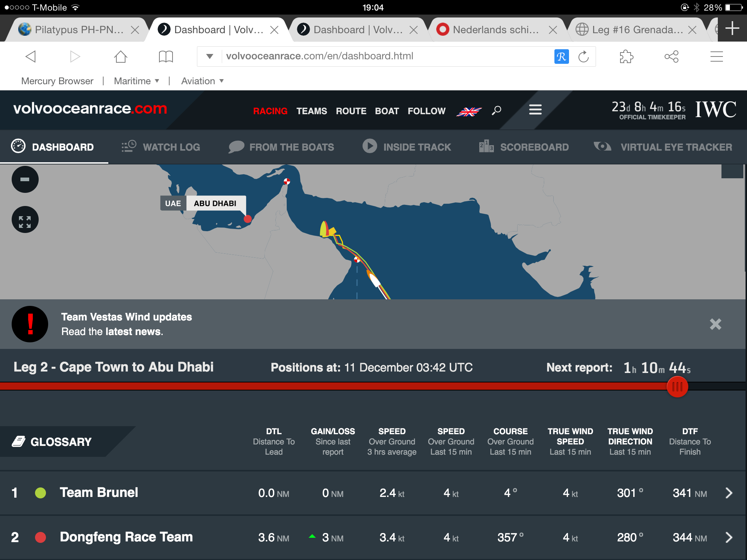
Task: Close the Nederlands schi tab
Action: (553, 30)
